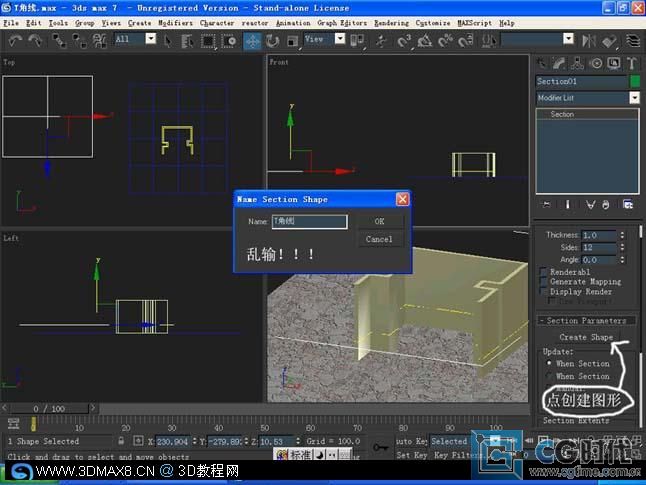Collapse the Section Parameters rollout
Viewport: 646px width, 485px height.
tap(586, 321)
